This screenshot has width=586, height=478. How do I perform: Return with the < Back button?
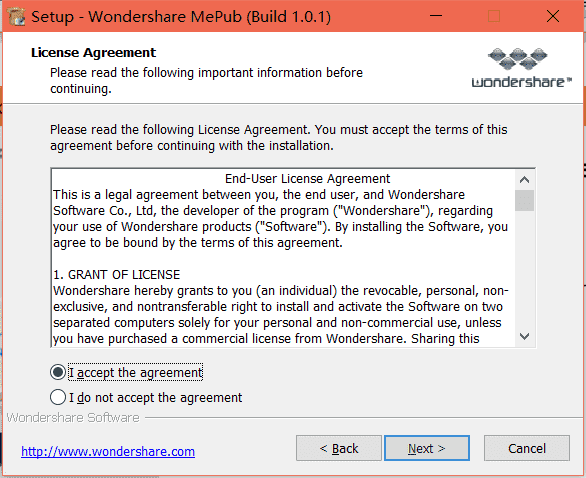pos(339,448)
